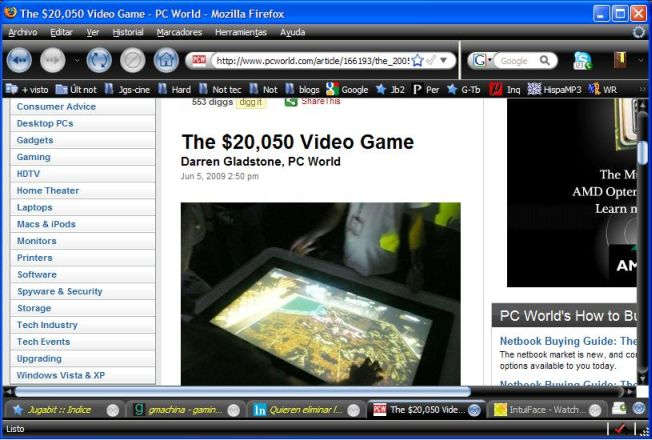Open the back/forward history dropdown arrow
Viewport: 652px width, 440px height.
(x=77, y=61)
